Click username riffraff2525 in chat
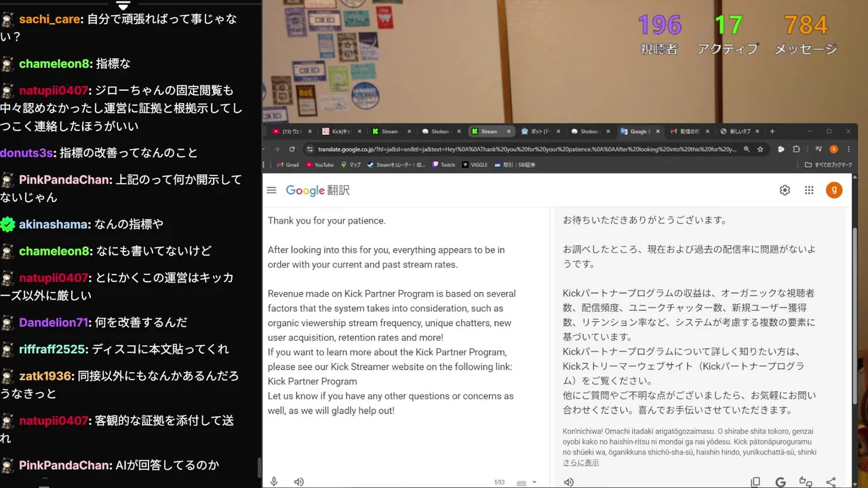This screenshot has height=488, width=868. pyautogui.click(x=52, y=349)
